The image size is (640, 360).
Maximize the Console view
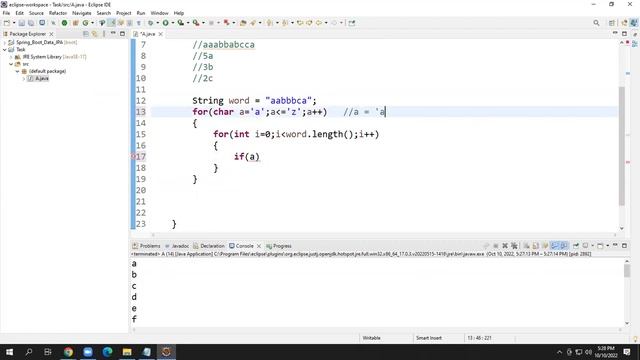(x=624, y=246)
